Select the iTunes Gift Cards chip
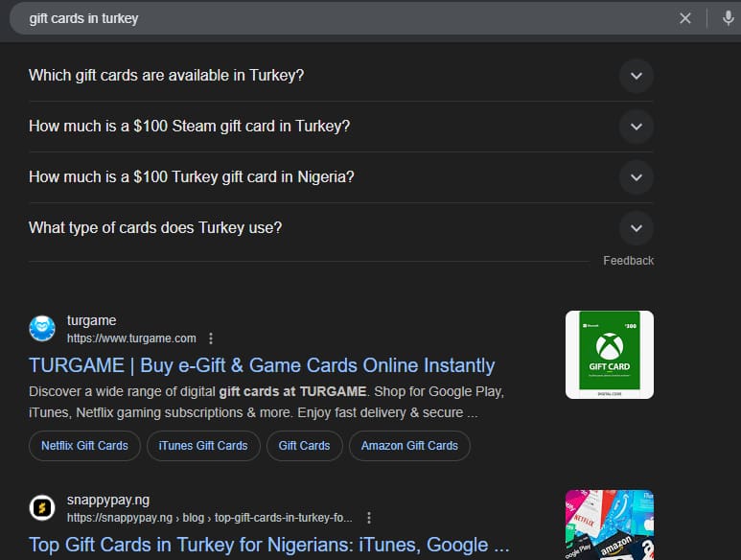The image size is (741, 560). [x=203, y=445]
